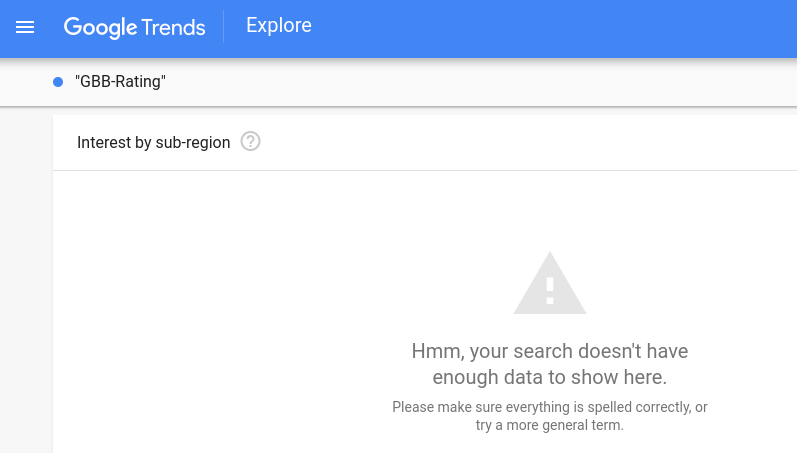Click the "Hmm, your search doesn't have" message

pos(549,352)
